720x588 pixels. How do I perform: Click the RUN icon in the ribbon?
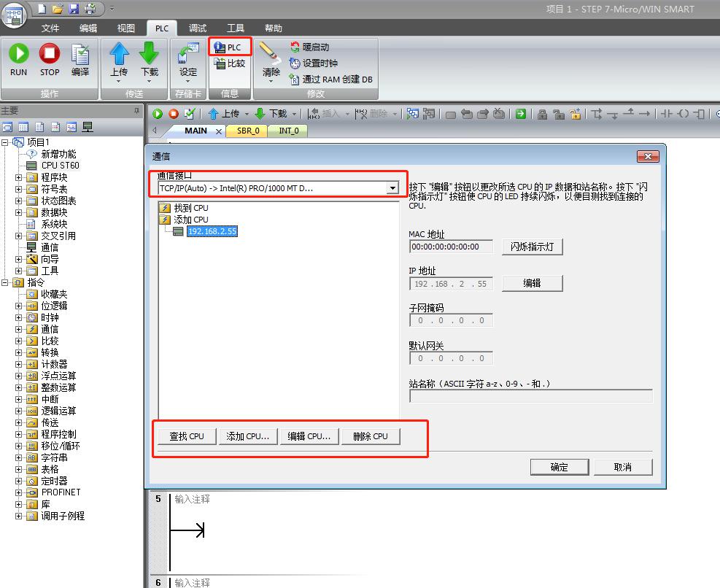(19, 55)
